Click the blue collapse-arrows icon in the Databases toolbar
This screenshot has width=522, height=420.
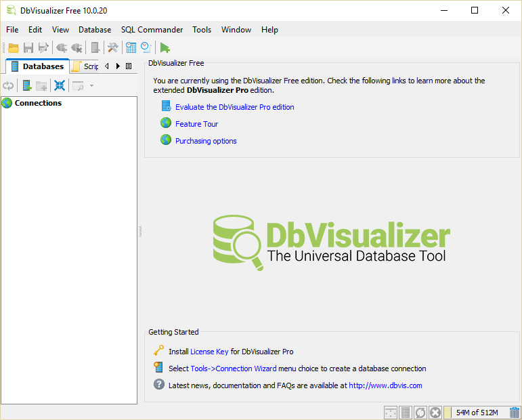pos(60,86)
